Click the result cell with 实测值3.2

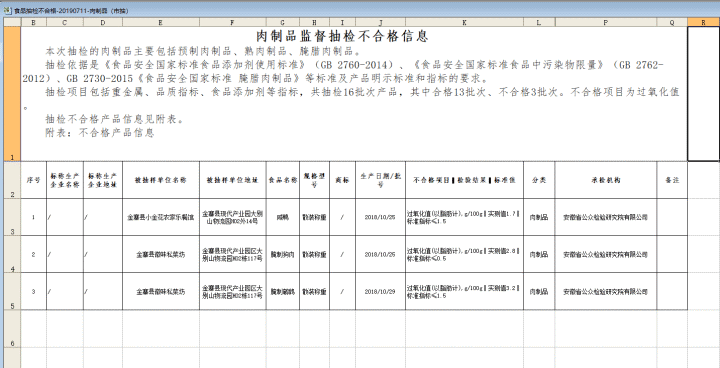(465, 292)
